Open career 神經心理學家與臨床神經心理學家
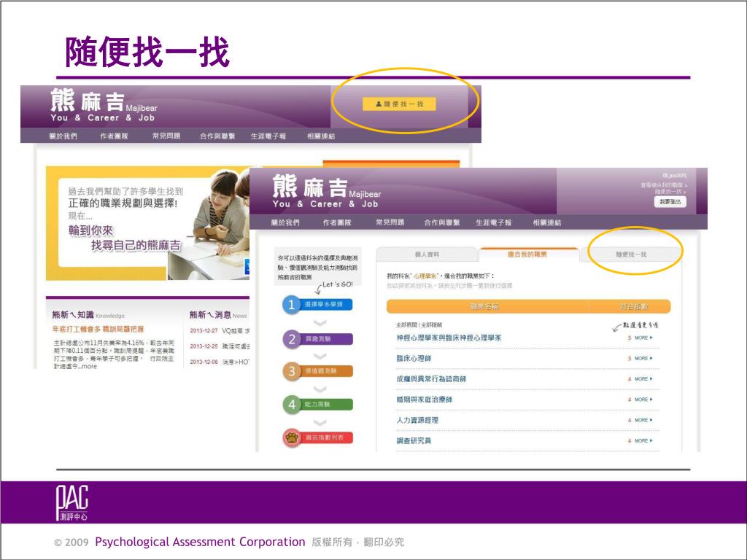 (449, 338)
